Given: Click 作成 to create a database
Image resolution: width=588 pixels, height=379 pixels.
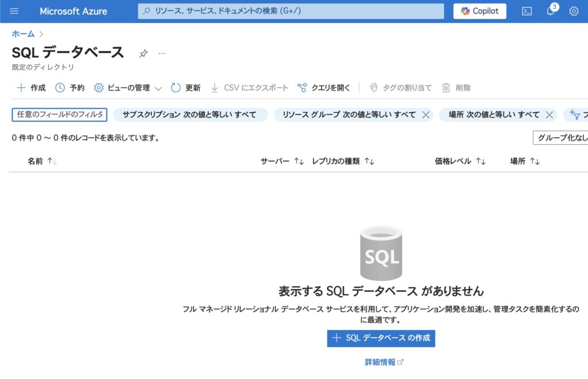Looking at the screenshot, I should (x=31, y=88).
